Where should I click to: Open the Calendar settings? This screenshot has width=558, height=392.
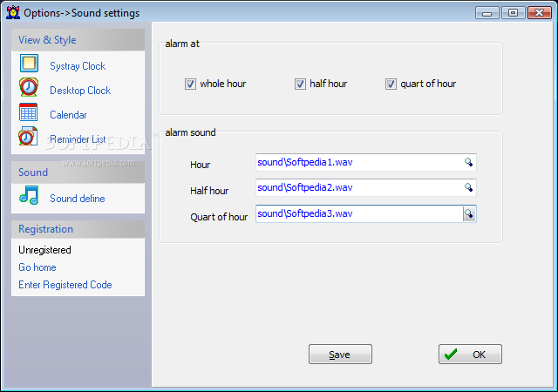[x=68, y=115]
